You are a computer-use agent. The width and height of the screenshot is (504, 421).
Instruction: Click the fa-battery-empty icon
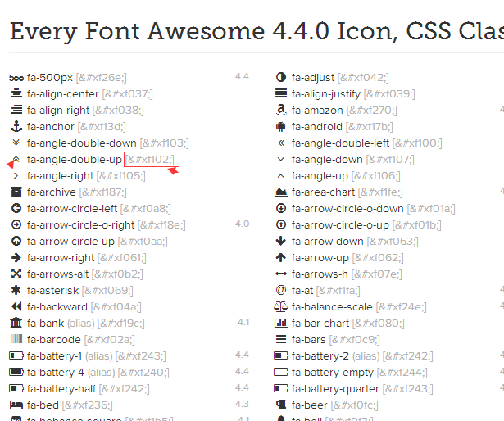click(281, 372)
